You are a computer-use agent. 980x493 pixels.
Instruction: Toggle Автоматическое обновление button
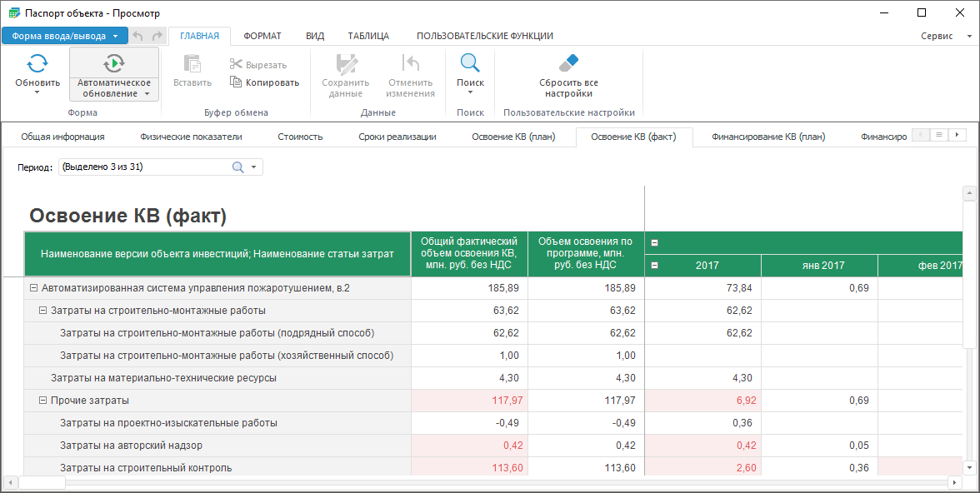coord(113,74)
